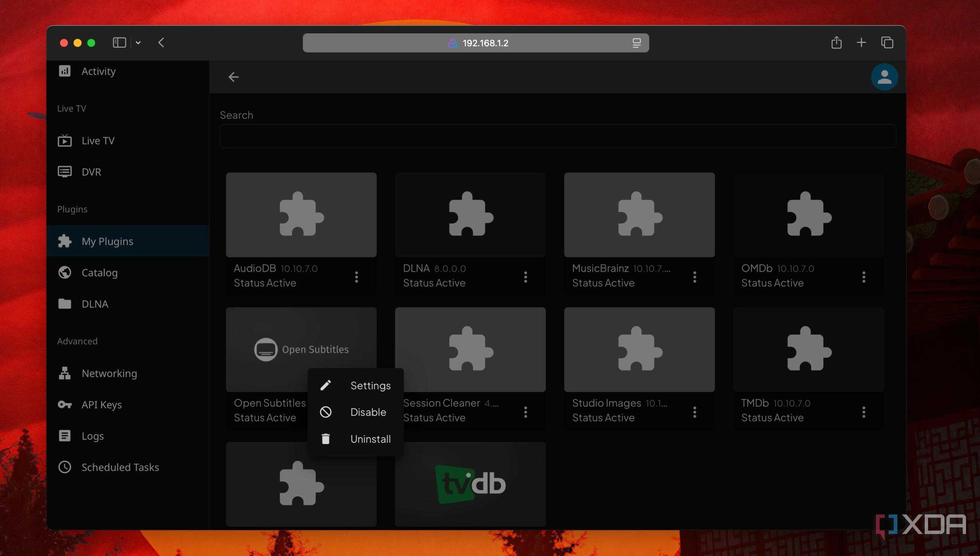Click the MusicBrainz plugin name
The width and height of the screenshot is (980, 556).
[x=600, y=268]
